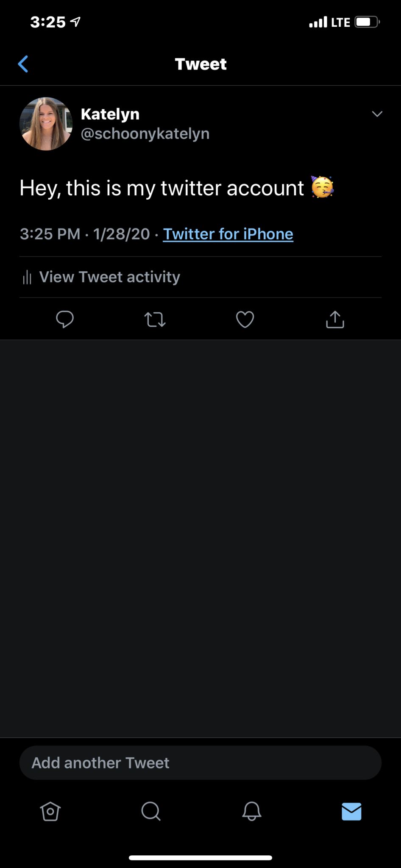Open the Notifications bell tab
Screen dimensions: 401x868
tap(251, 811)
